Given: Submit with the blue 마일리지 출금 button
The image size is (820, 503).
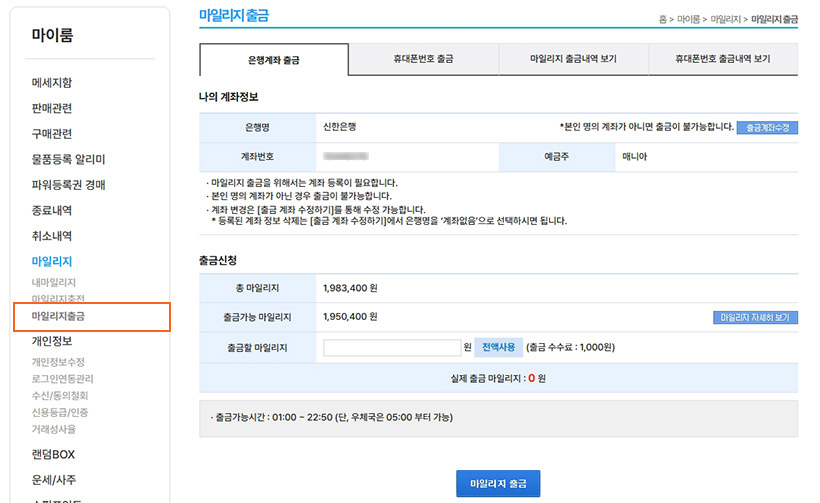Looking at the screenshot, I should 498,483.
